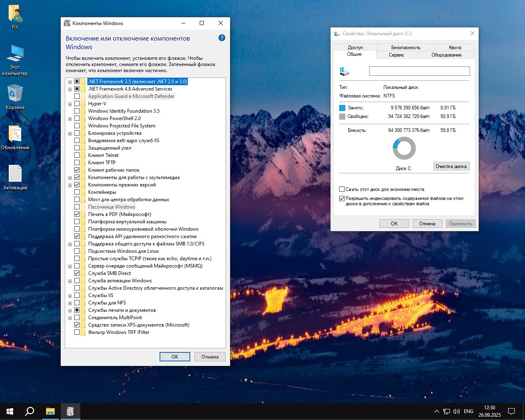Image resolution: width=525 pixels, height=420 pixels.
Task: Toggle Служба SMB Direct checkbox
Action: coord(77,273)
